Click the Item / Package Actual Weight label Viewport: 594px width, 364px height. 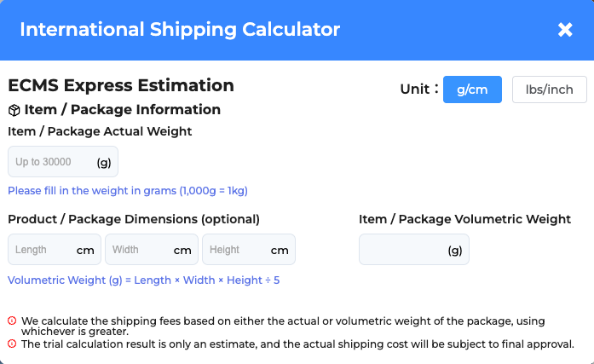tap(100, 131)
